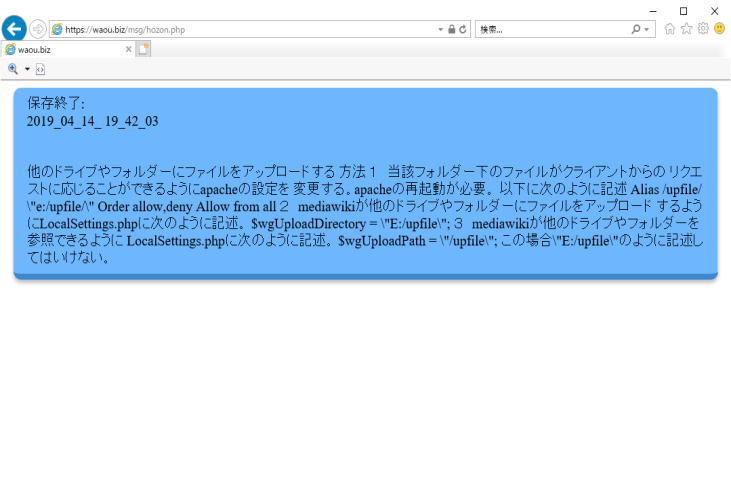Open the zoom level dropdown arrow
The width and height of the screenshot is (731, 479).
[27, 69]
